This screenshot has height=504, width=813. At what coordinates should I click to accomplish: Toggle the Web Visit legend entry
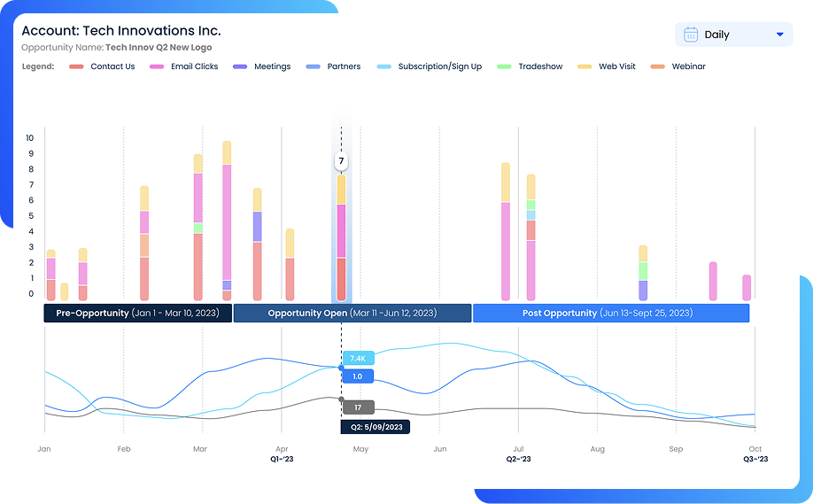pyautogui.click(x=607, y=66)
